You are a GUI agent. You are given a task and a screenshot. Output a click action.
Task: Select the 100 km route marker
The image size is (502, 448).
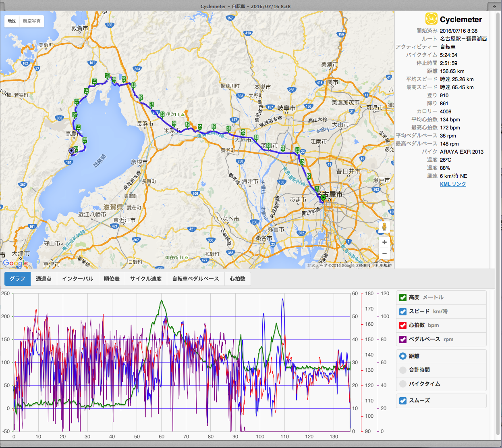107,76
